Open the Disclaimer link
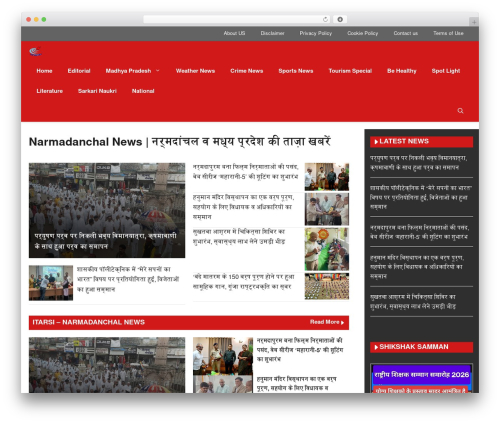500x423 pixels. pos(272,33)
